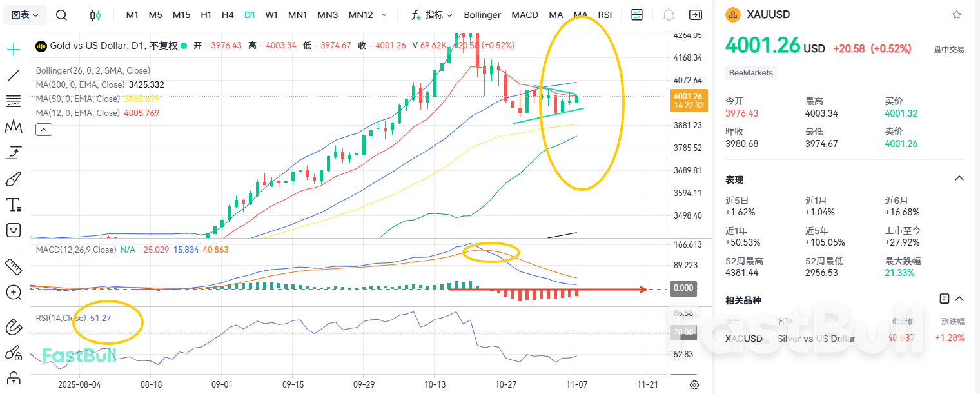Select the trend line drawing tool
Screen dimensions: 980x394
point(13,75)
